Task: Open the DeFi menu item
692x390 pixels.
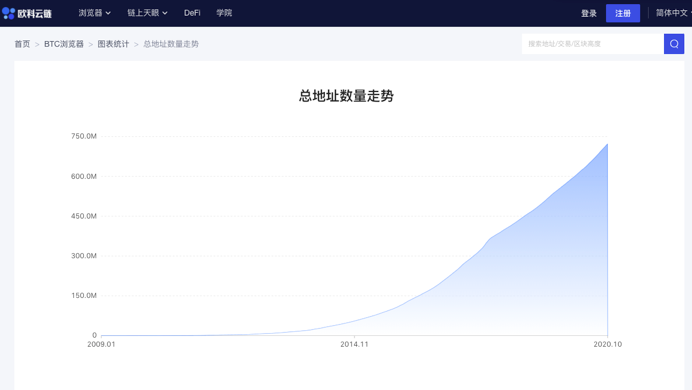Action: point(192,13)
